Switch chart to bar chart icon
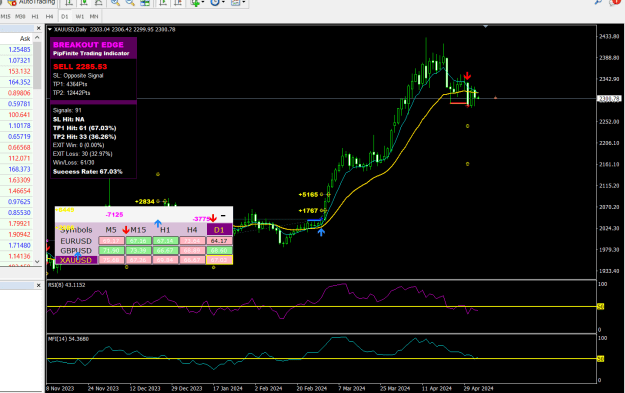 [69, 3]
